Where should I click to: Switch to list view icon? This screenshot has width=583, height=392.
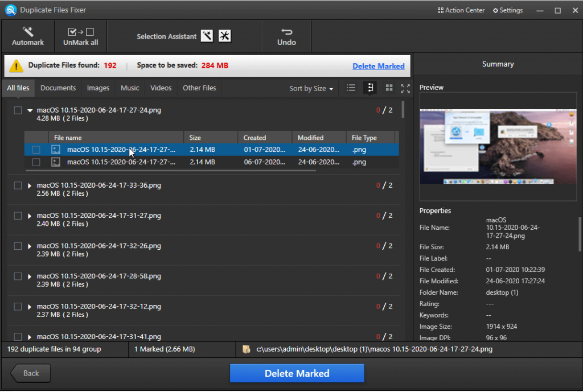351,88
